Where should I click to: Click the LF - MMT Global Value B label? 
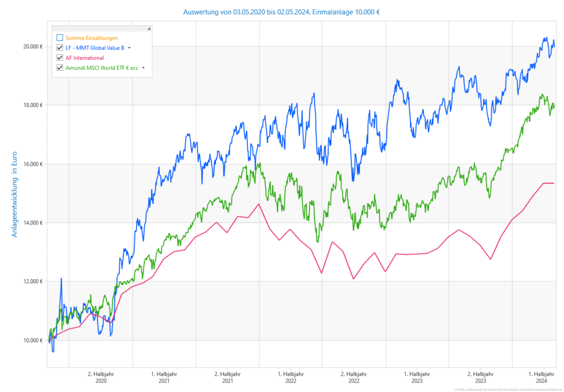[x=95, y=48]
